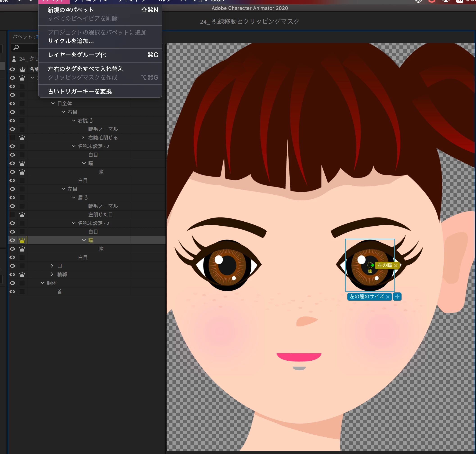This screenshot has height=454, width=476.
Task: Expand the 口 group
Action: click(52, 266)
